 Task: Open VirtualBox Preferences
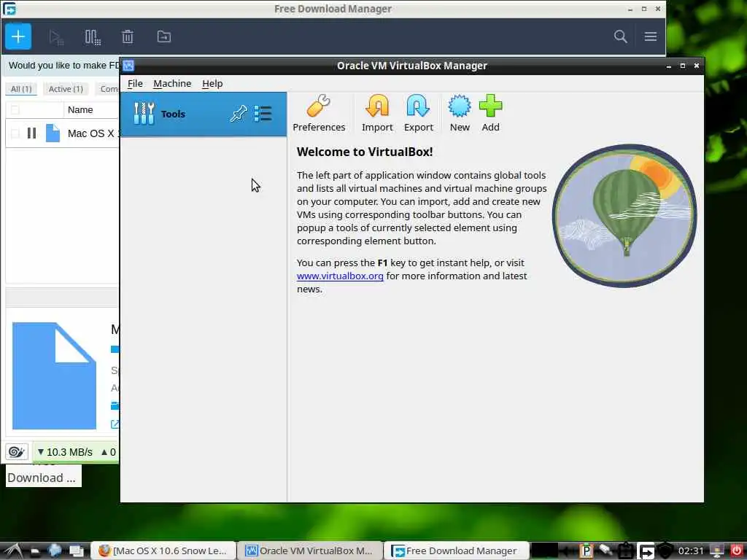click(319, 113)
